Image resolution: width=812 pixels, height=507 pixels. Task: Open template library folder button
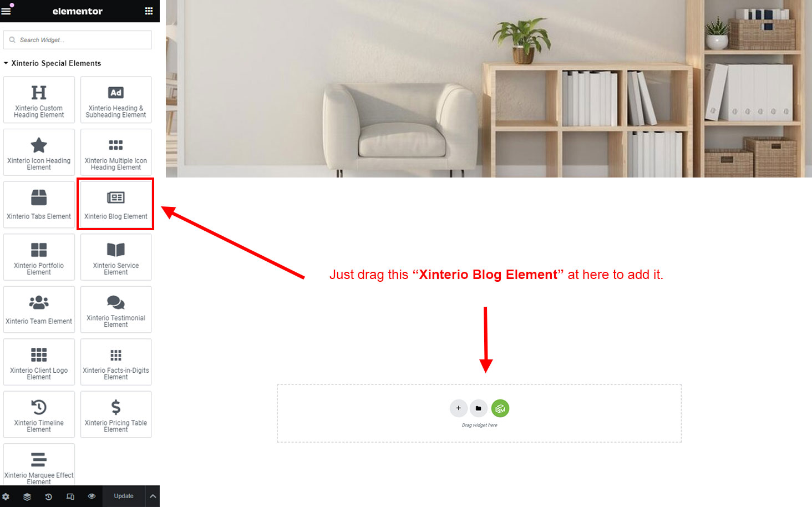(478, 408)
